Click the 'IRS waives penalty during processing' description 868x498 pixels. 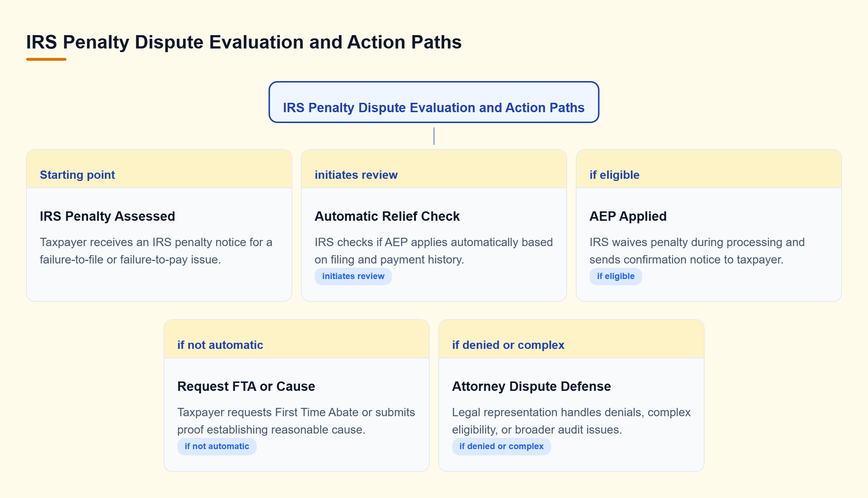tap(697, 251)
